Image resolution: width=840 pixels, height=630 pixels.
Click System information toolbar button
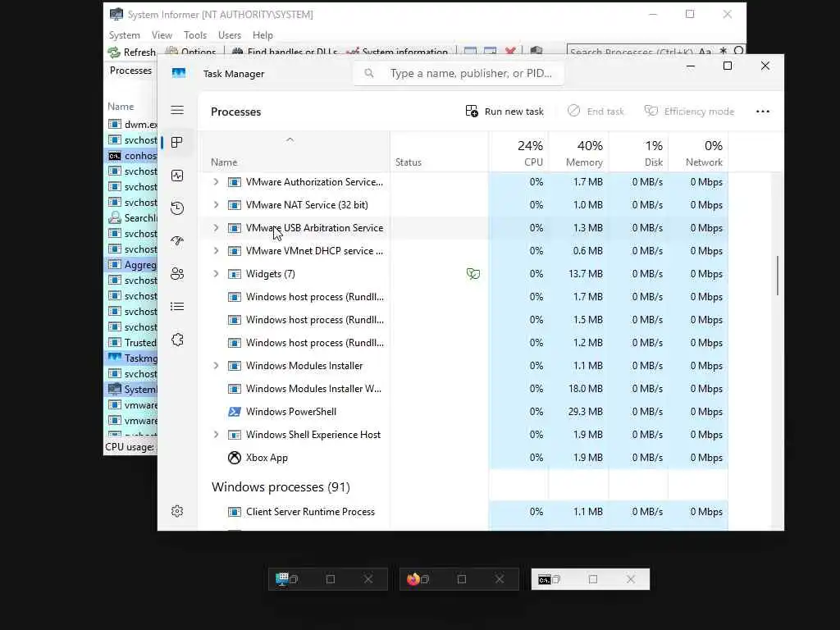coord(397,52)
